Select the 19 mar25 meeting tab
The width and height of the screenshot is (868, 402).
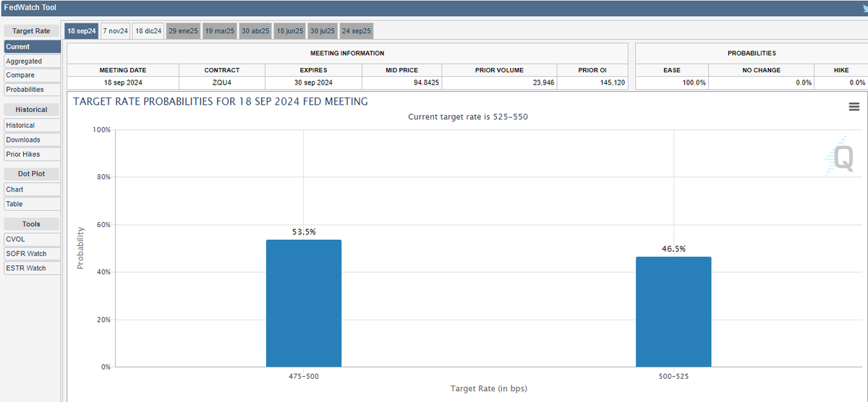[x=219, y=31]
